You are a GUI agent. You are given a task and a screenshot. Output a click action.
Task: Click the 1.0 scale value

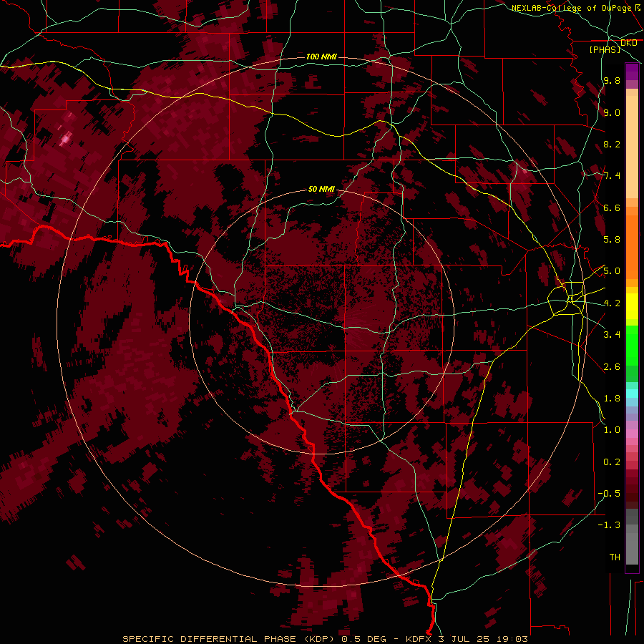point(612,430)
